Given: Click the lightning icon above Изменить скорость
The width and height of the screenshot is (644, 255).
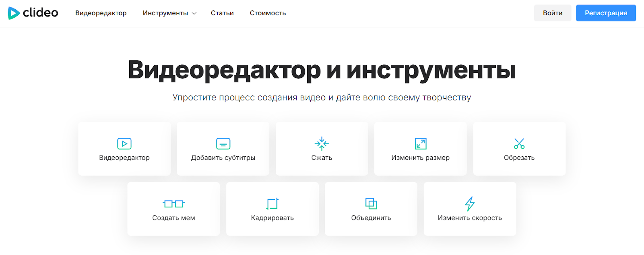Looking at the screenshot, I should tap(470, 204).
